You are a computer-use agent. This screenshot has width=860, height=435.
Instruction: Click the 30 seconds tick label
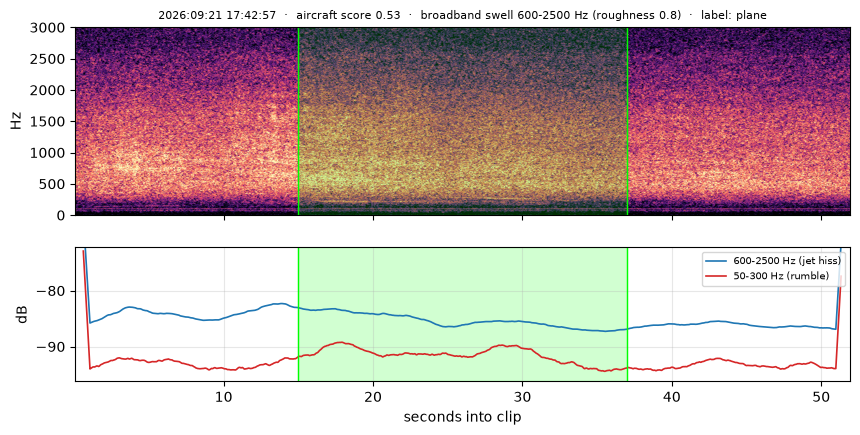[x=523, y=396]
